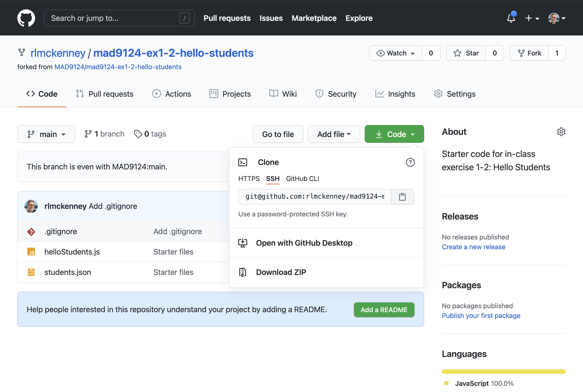583x392 pixels.
Task: Expand the Add file dropdown
Action: pyautogui.click(x=334, y=134)
